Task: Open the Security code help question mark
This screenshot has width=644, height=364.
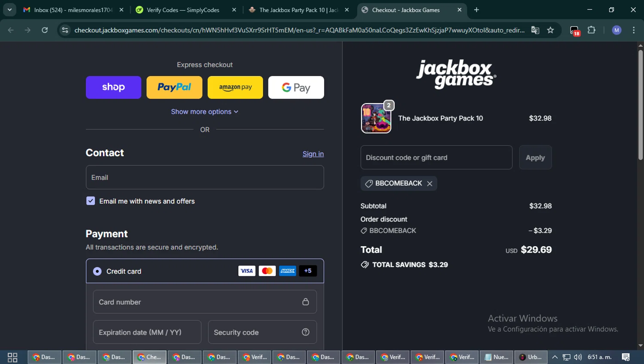Action: (306, 332)
